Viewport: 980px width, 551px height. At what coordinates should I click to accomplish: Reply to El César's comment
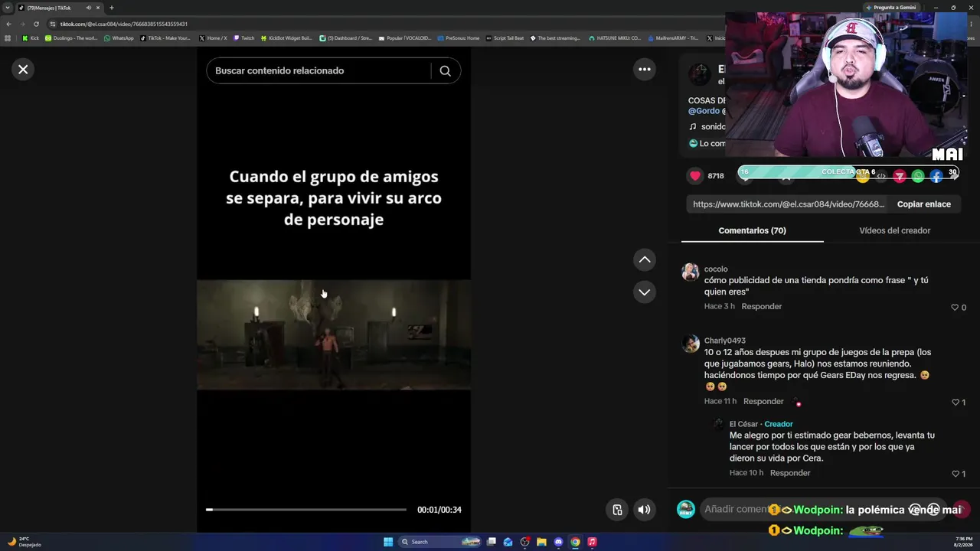point(790,473)
